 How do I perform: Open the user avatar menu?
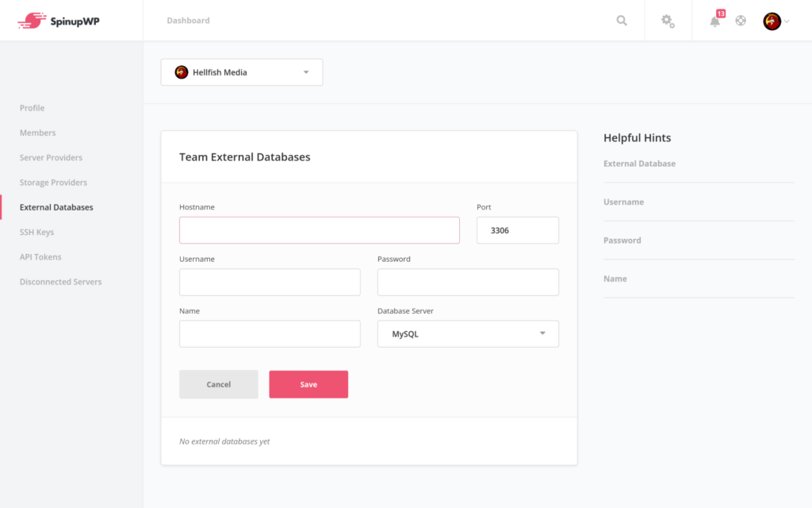tap(772, 21)
